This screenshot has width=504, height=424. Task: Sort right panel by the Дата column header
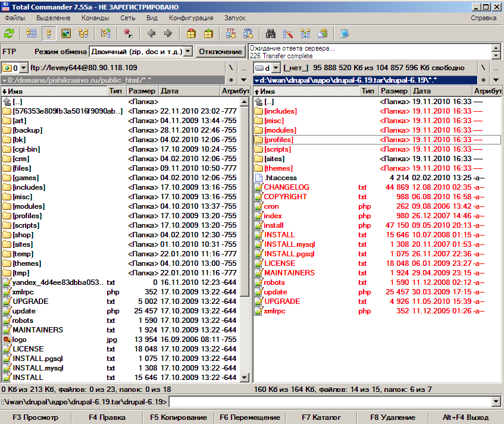click(x=442, y=91)
